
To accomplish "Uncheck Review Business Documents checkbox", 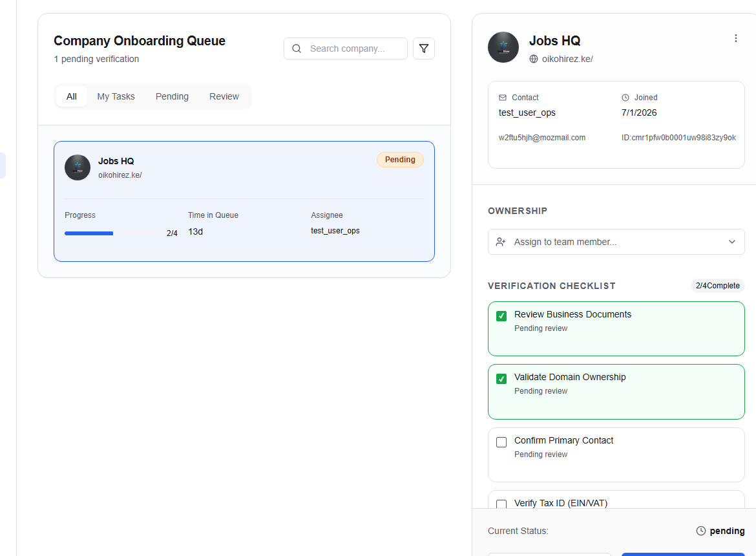I will [x=501, y=316].
